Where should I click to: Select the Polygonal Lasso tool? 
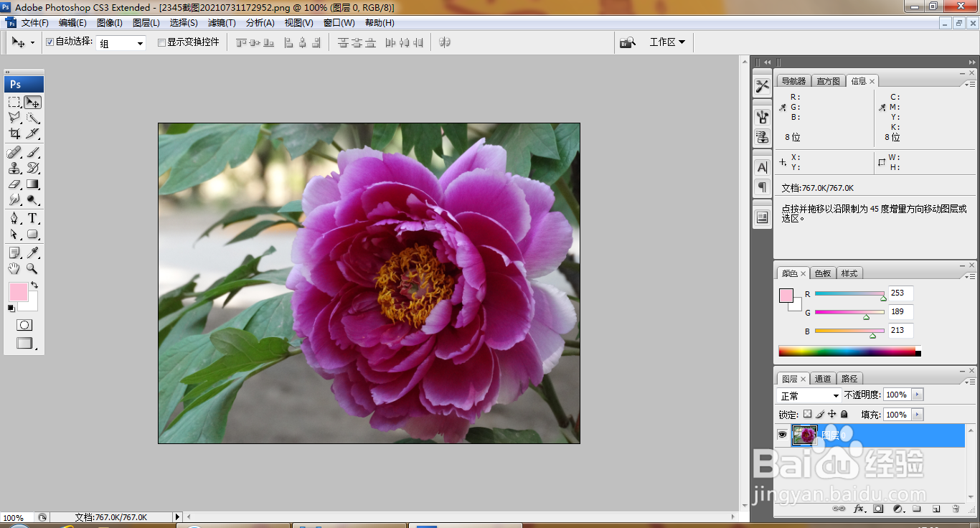point(14,118)
